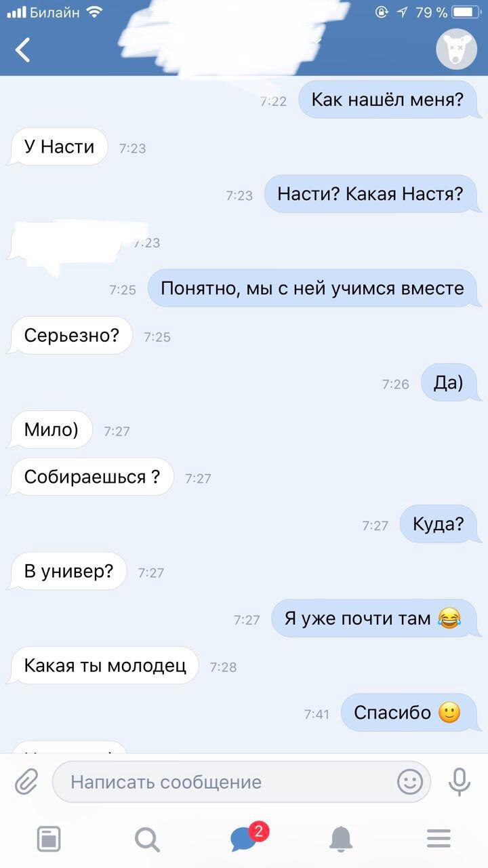Viewport: 488px width, 868px height.
Task: Open the hamburger menu tab
Action: pyautogui.click(x=439, y=840)
